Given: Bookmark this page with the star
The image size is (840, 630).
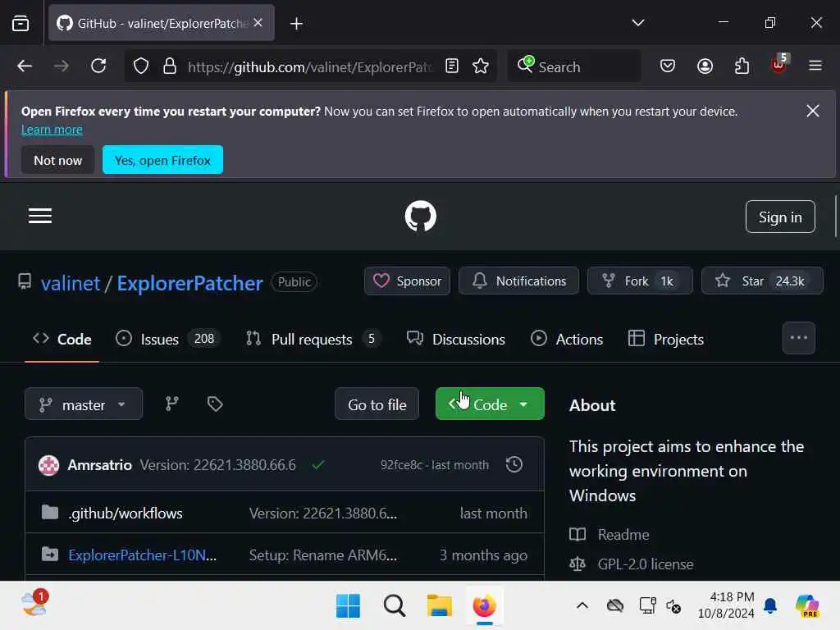Looking at the screenshot, I should click(481, 66).
